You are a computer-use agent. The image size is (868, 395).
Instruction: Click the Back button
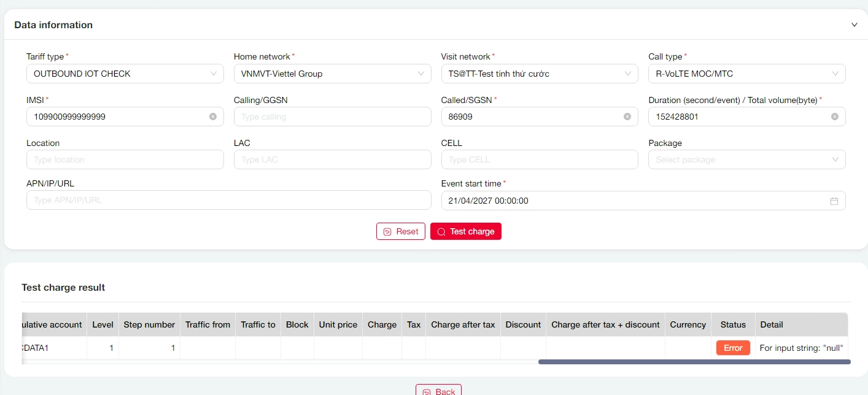438,391
